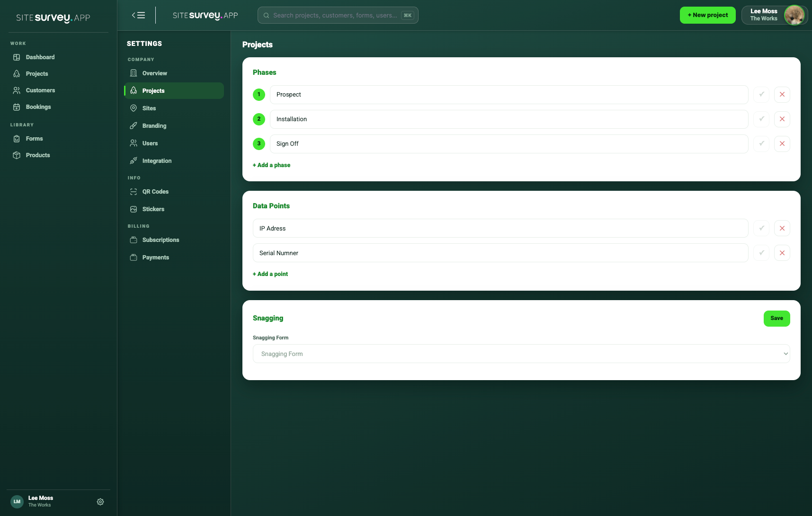Click the New project button
The height and width of the screenshot is (516, 812).
(x=707, y=15)
